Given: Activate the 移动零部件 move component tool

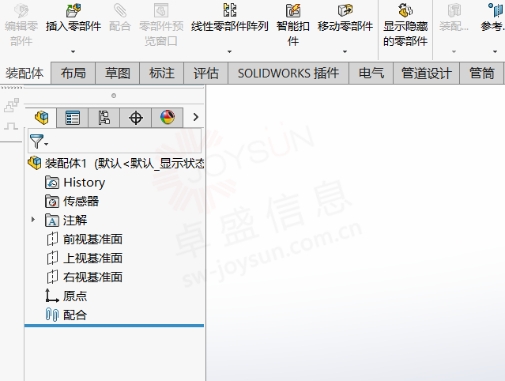Looking at the screenshot, I should (x=345, y=10).
